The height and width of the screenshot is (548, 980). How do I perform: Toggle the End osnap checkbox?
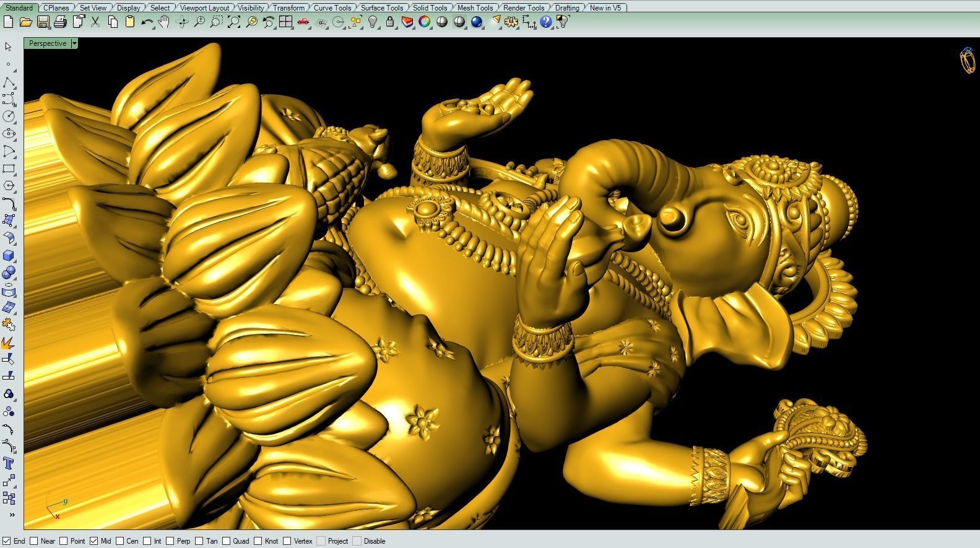click(x=7, y=541)
